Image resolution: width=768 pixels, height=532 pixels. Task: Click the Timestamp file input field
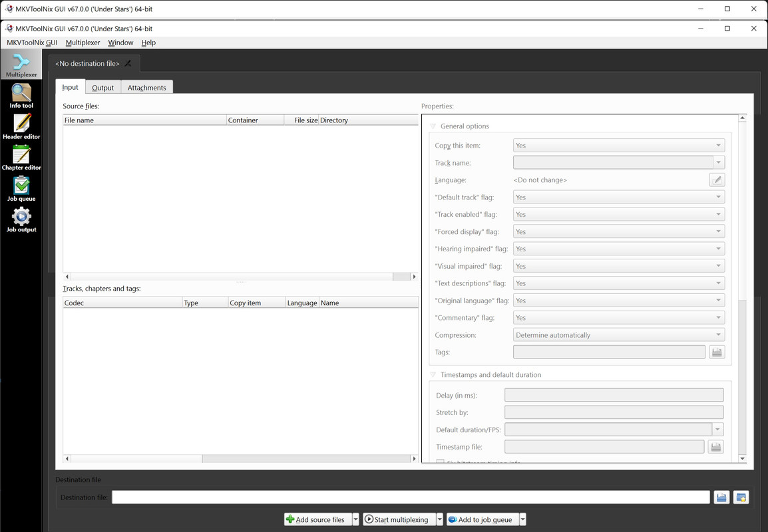pyautogui.click(x=604, y=447)
